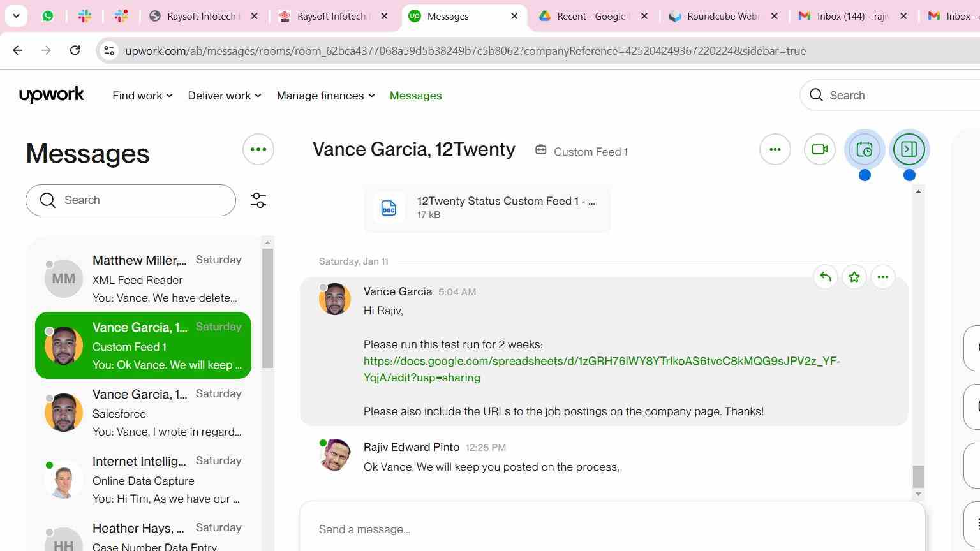
Task: Click the top Upwork search field
Action: pos(890,95)
